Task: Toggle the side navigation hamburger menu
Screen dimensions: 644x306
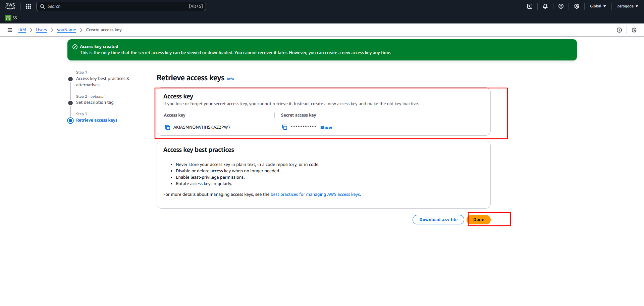Action: coord(10,30)
